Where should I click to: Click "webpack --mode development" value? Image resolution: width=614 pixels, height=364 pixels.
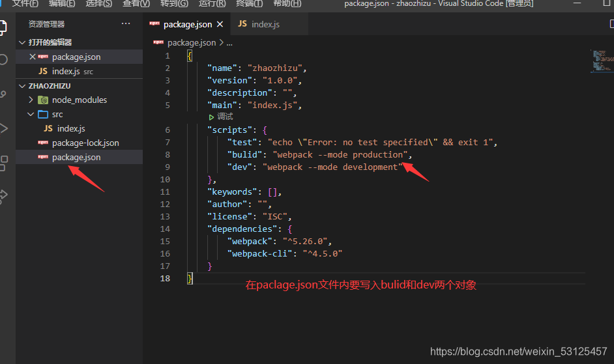pos(332,167)
